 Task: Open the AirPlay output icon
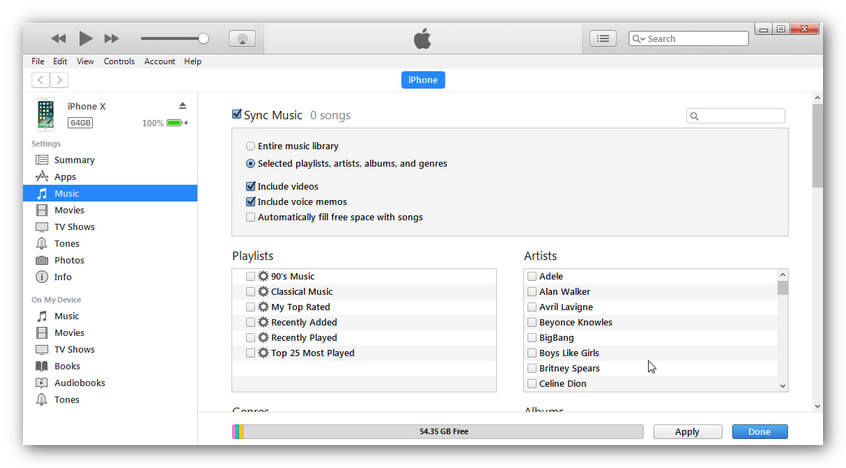[x=242, y=38]
